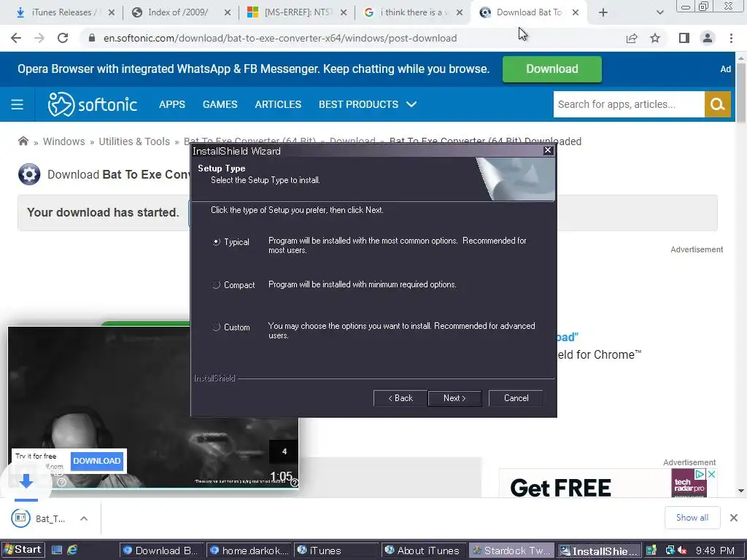Bookmark this page with the star icon
This screenshot has width=747, height=560.
click(x=655, y=38)
